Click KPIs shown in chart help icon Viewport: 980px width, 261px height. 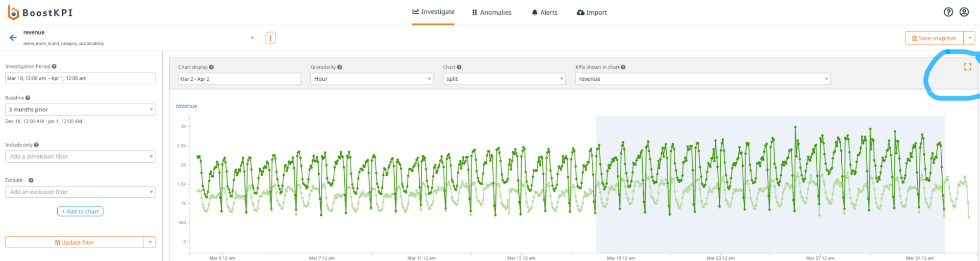pyautogui.click(x=623, y=67)
